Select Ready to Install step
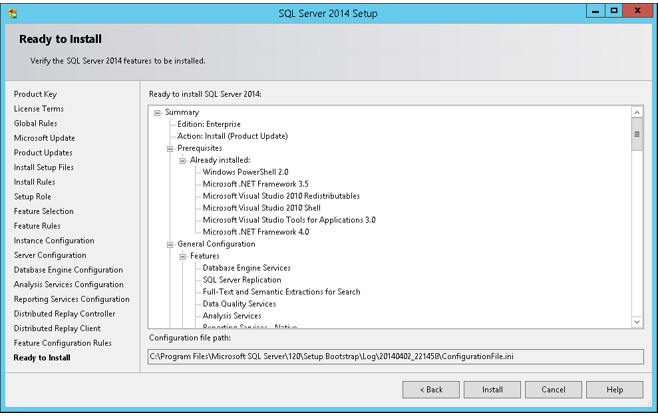Viewport: 658px width, 416px height. (42, 358)
